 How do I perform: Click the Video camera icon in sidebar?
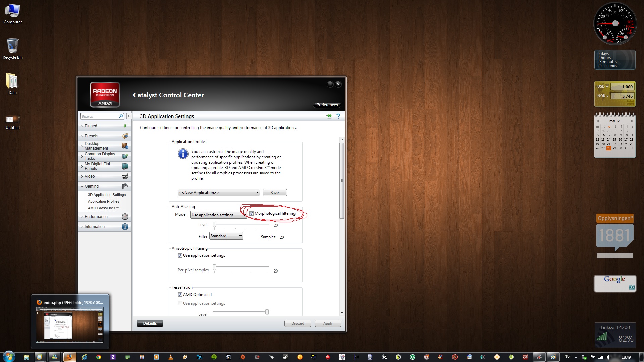(125, 176)
